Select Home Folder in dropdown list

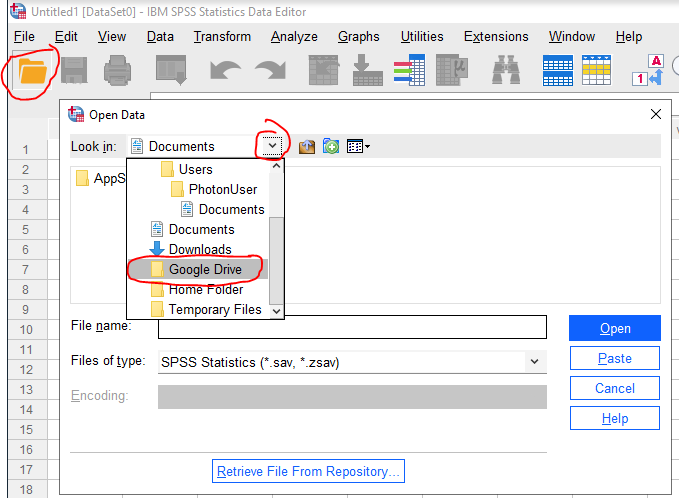click(x=205, y=289)
